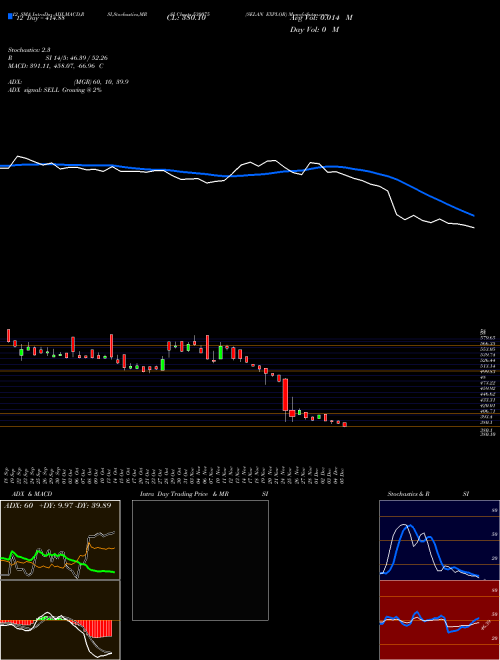
Task: Click the 'ADX signal: SELL' text
Action: point(34,90)
